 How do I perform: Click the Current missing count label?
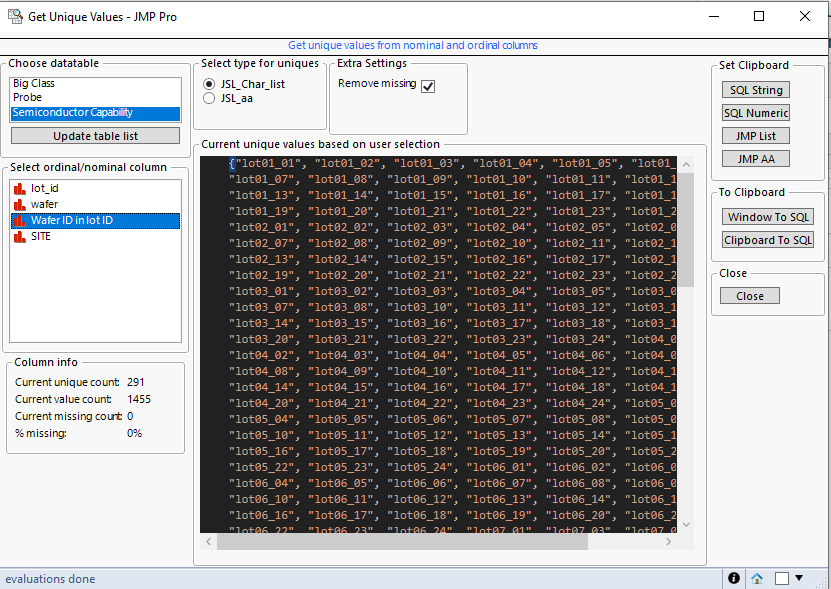pyautogui.click(x=68, y=416)
